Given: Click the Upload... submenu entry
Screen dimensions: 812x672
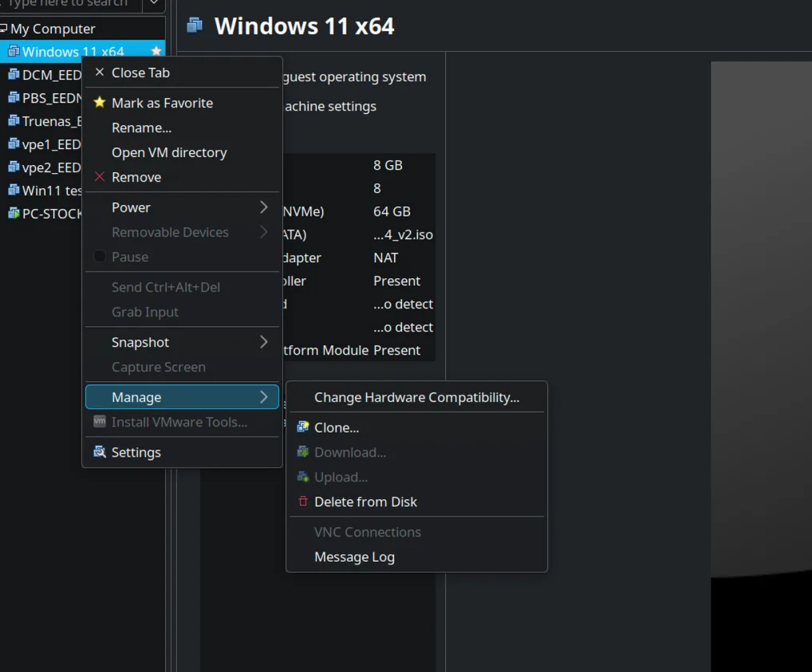Looking at the screenshot, I should pyautogui.click(x=417, y=477).
